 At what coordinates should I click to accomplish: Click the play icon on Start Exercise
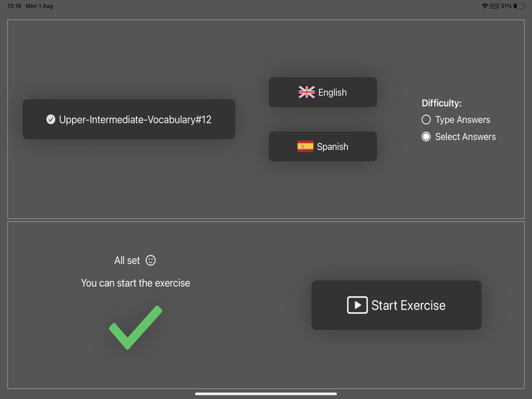[x=357, y=305]
